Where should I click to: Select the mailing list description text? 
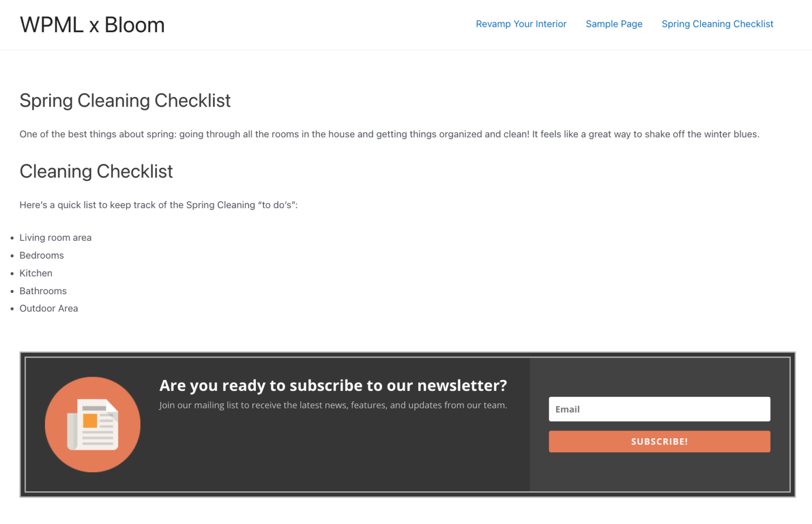point(333,405)
